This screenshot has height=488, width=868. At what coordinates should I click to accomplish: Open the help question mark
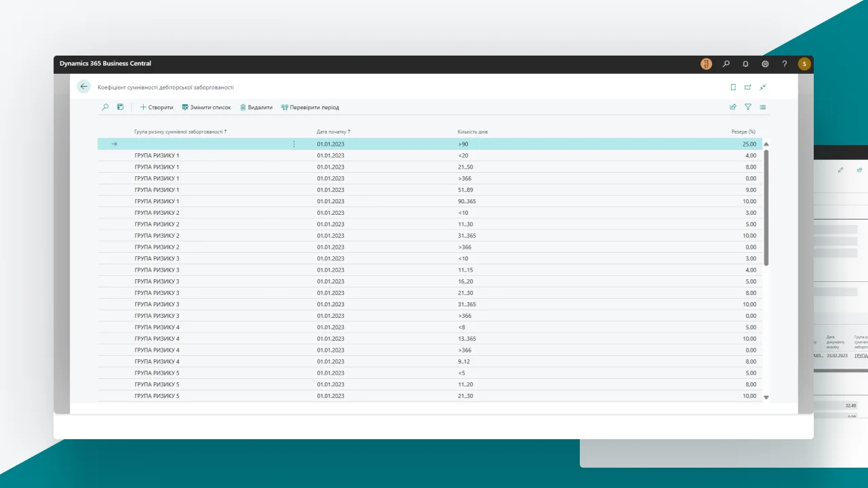click(x=785, y=64)
